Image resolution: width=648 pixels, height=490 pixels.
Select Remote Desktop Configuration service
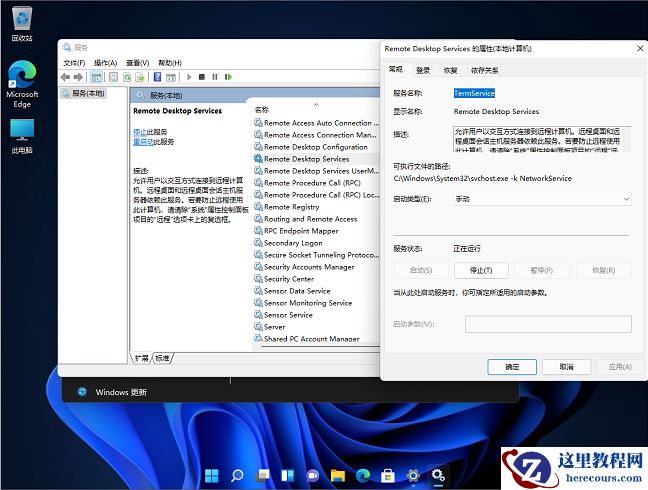tap(316, 147)
